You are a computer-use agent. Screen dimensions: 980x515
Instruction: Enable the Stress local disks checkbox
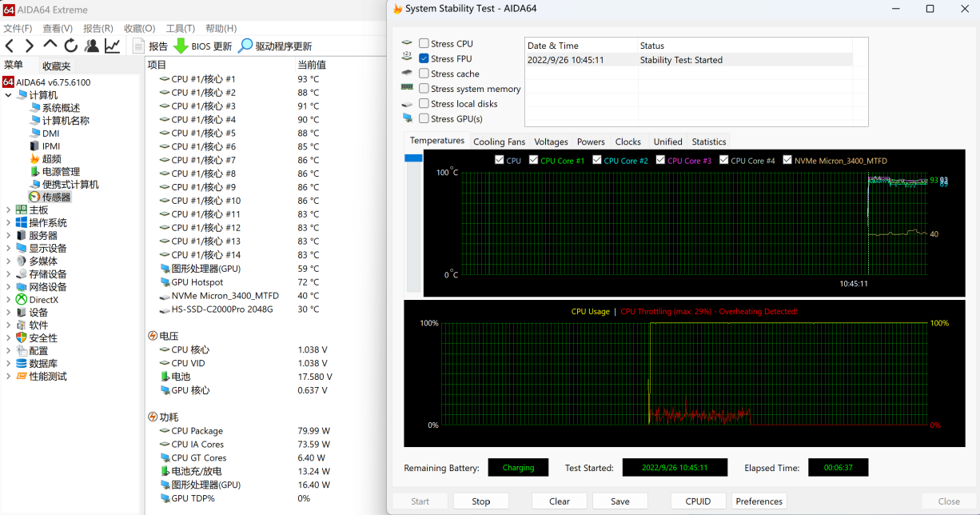coord(424,104)
